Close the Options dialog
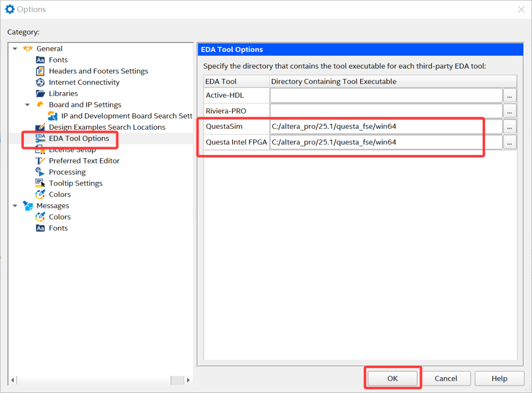The height and width of the screenshot is (393, 532). (x=522, y=9)
